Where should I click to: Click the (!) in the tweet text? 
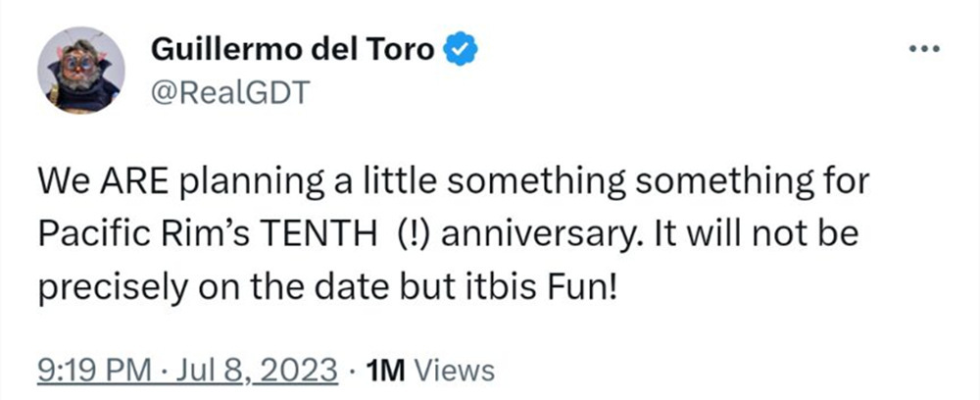416,237
